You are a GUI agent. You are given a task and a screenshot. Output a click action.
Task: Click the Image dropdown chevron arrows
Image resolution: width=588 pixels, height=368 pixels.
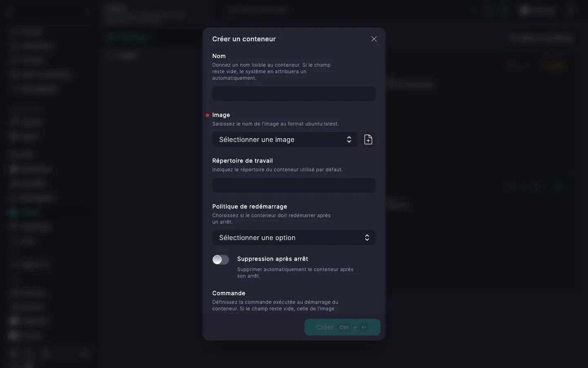349,139
